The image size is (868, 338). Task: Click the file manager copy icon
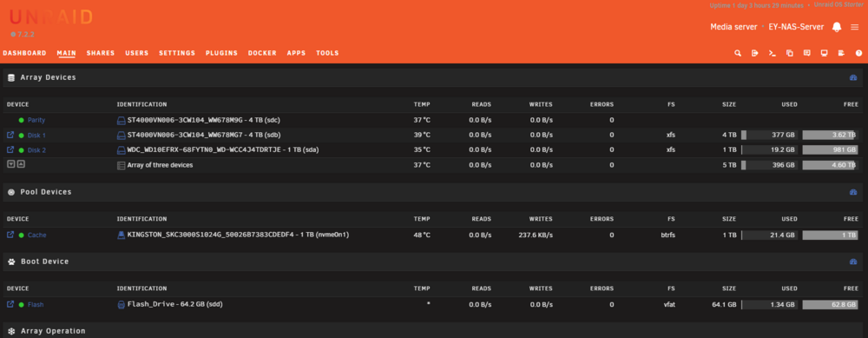point(790,53)
